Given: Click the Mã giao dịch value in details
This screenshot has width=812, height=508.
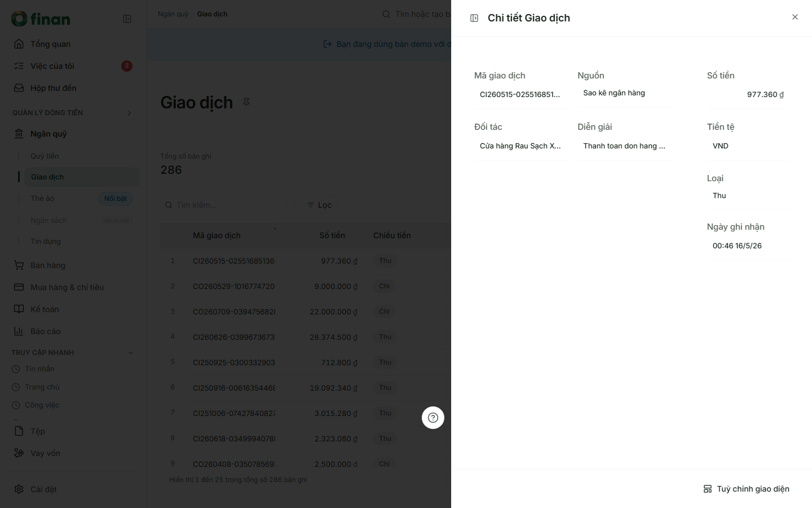Looking at the screenshot, I should (x=520, y=94).
